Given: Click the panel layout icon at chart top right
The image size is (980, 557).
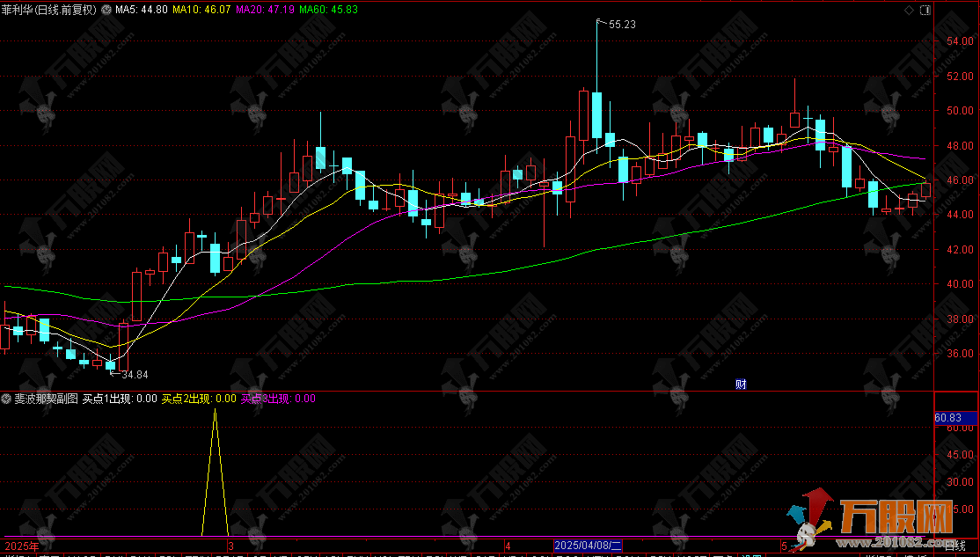Looking at the screenshot, I should pos(925,10).
